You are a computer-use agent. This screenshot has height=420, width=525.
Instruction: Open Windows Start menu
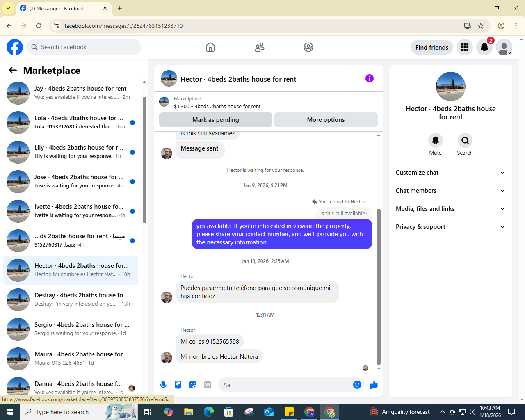pos(10,412)
